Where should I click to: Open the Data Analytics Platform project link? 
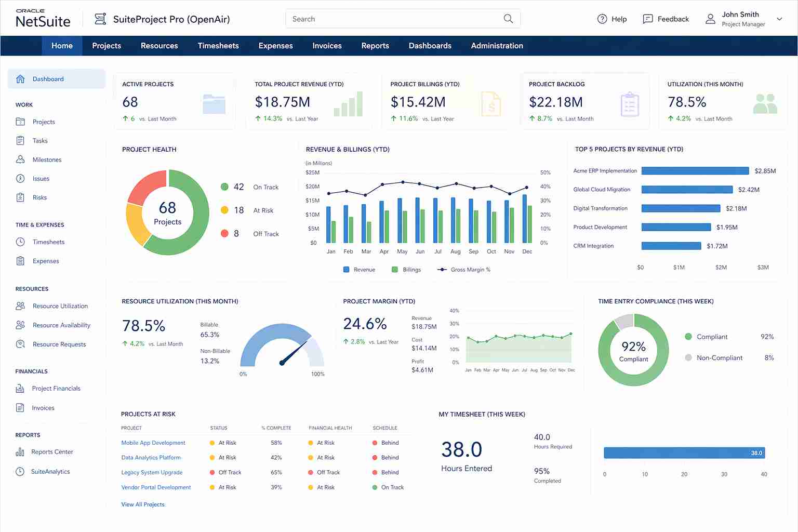tap(151, 458)
